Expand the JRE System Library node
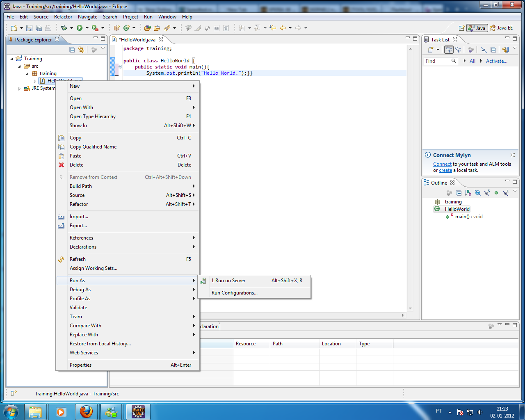 19,89
